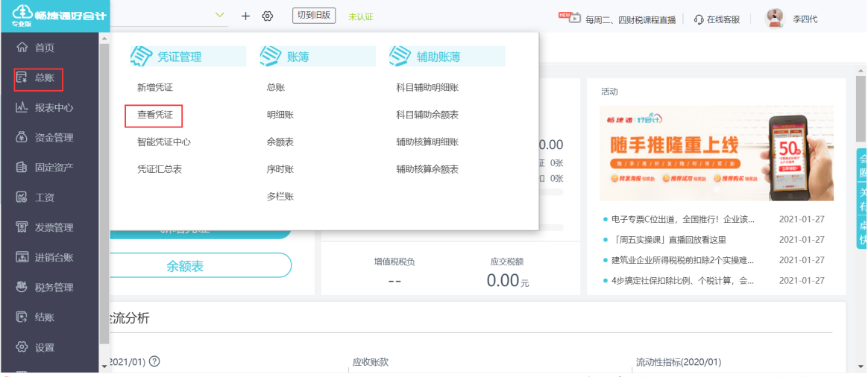This screenshot has height=377, width=868.
Task: Click the 未认证 status link
Action: 360,16
